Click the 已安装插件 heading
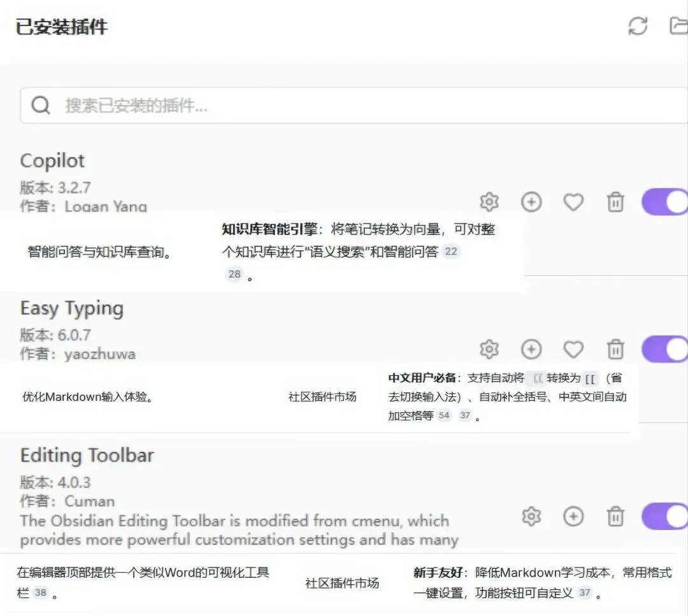The image size is (688, 616). [x=61, y=27]
